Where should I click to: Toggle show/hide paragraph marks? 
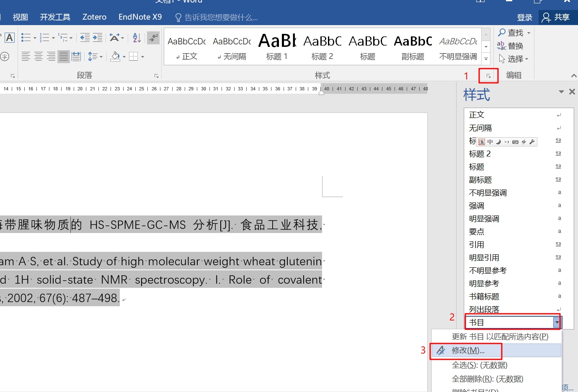pos(154,38)
